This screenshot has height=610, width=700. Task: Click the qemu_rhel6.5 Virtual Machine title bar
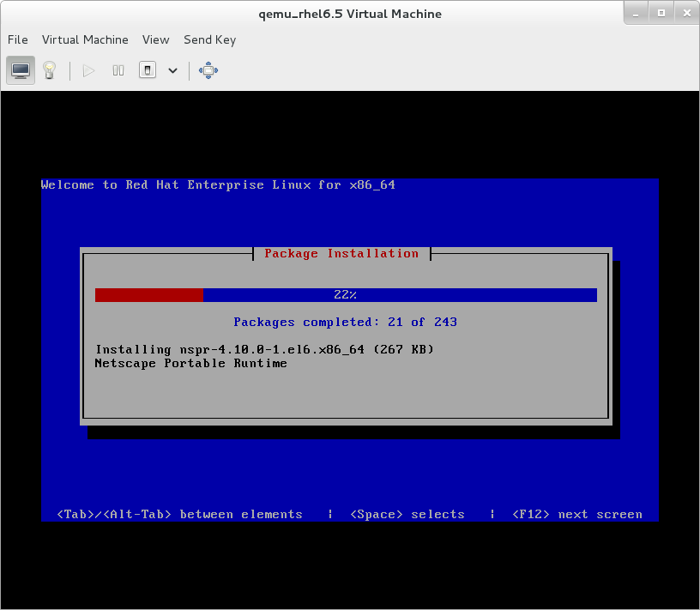coord(350,14)
